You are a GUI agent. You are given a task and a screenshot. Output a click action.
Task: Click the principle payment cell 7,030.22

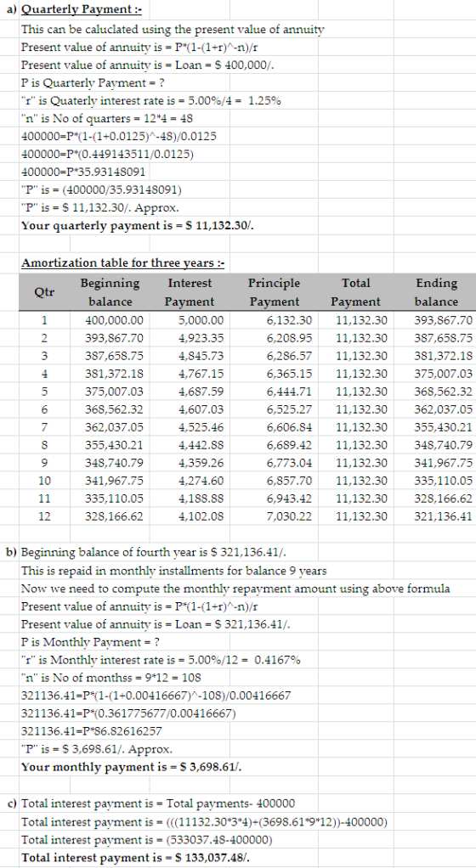click(289, 516)
